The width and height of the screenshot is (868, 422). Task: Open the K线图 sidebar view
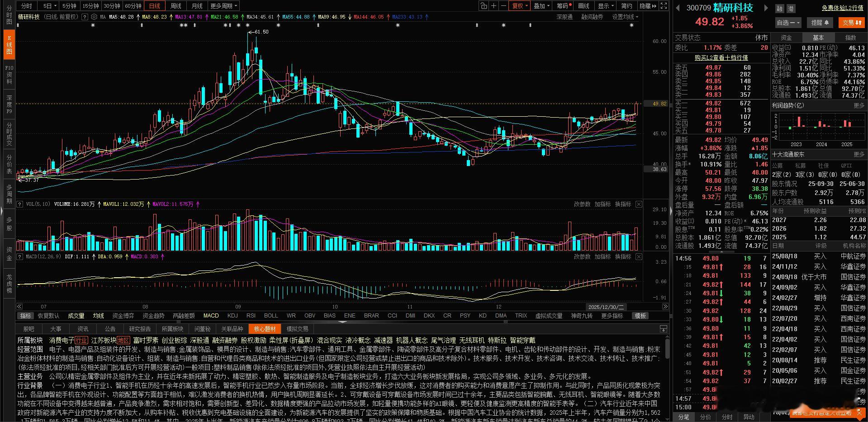tap(9, 45)
